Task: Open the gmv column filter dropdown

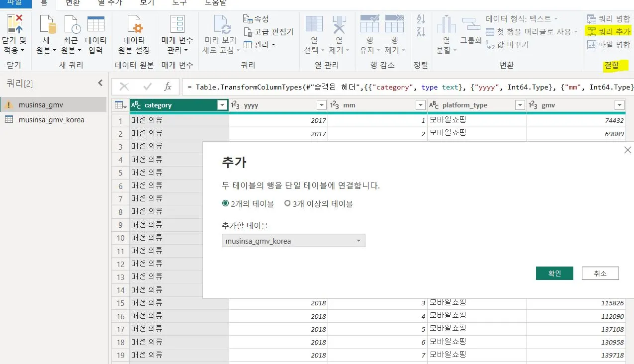Action: point(620,105)
